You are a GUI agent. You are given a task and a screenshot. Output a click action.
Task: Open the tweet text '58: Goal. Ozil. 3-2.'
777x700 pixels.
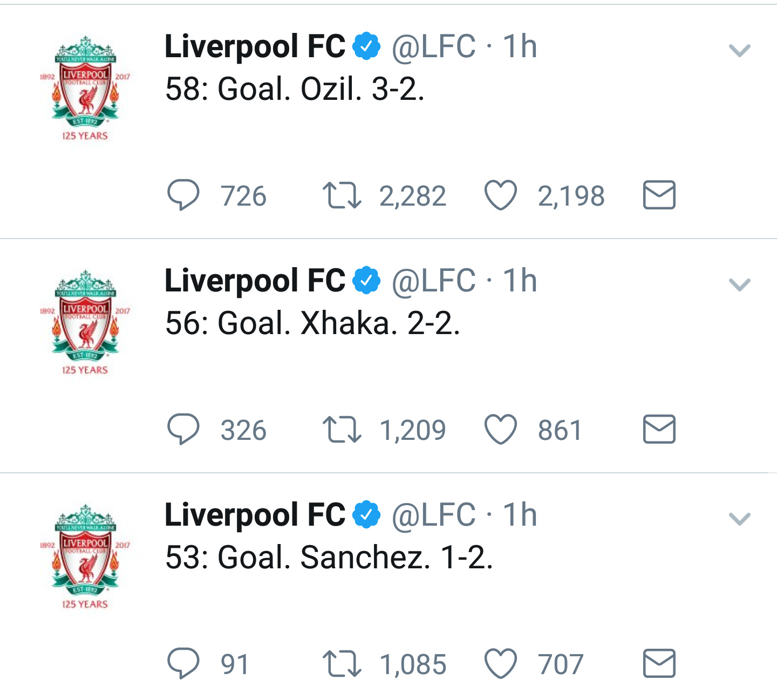295,89
